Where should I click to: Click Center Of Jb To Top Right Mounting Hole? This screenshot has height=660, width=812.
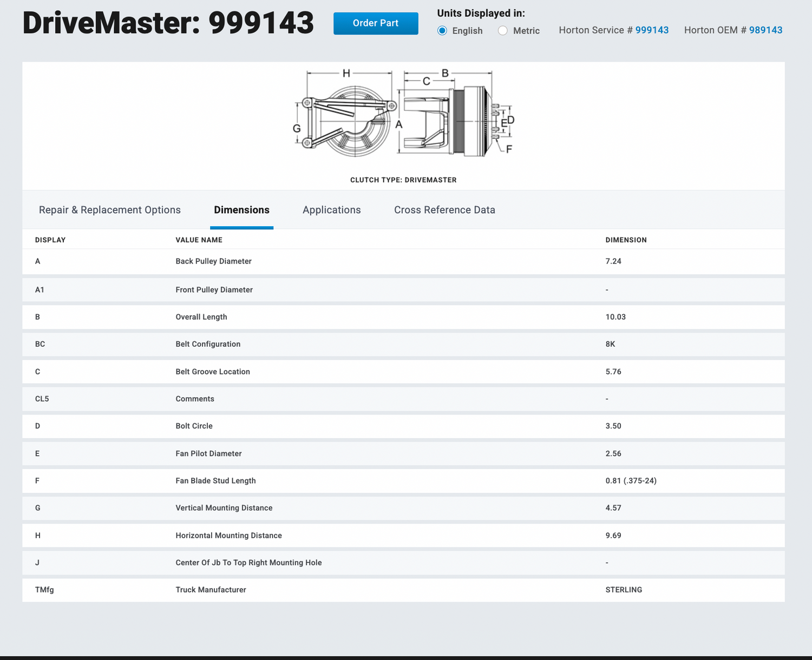[x=249, y=563]
